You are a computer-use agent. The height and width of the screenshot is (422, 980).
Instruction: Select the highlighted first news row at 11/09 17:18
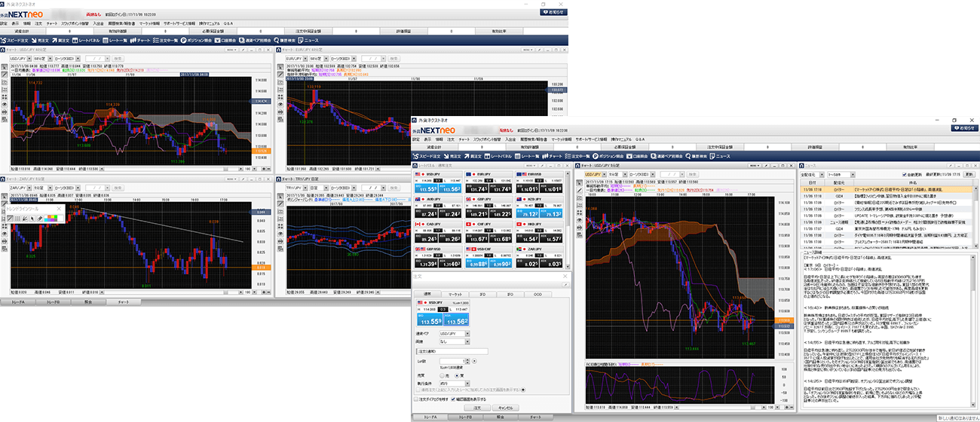pos(886,189)
